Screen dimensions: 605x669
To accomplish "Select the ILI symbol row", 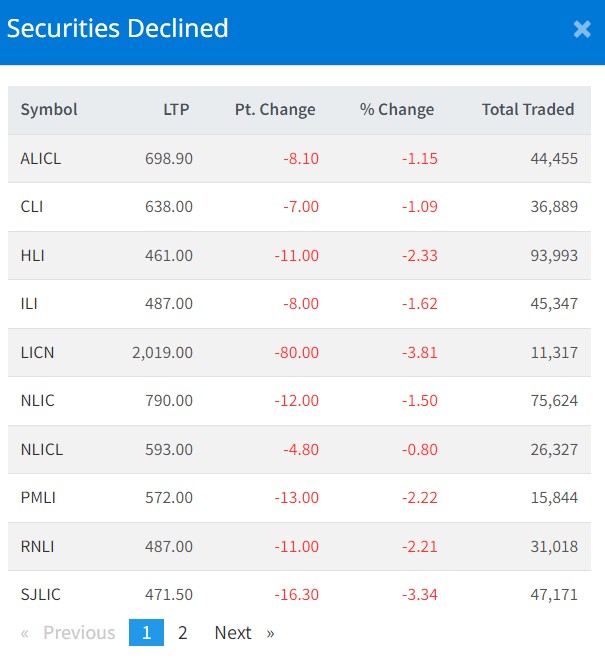I will [29, 304].
